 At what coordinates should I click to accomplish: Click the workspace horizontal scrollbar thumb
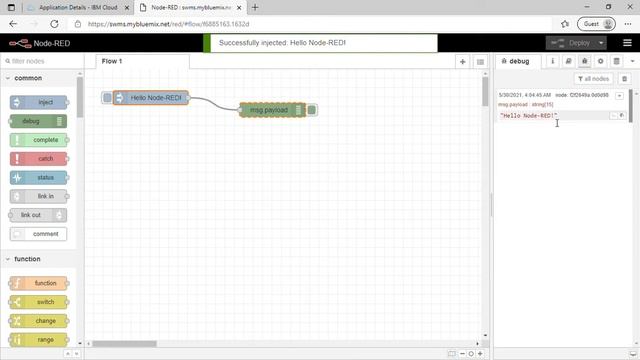click(124, 344)
